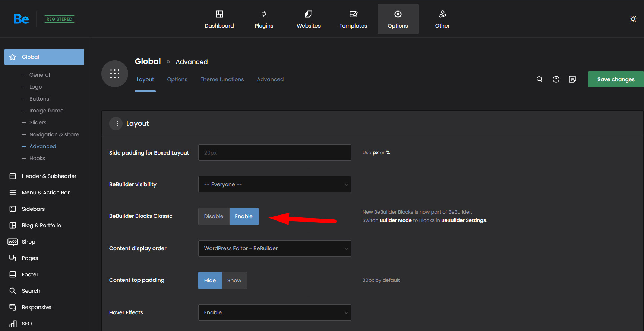The image size is (644, 331).
Task: Click the Footer sidebar icon
Action: coord(13,274)
